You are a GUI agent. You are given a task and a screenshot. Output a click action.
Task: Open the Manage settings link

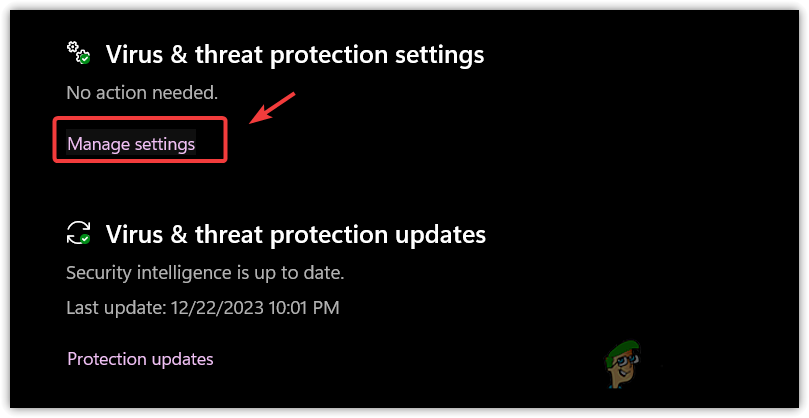click(x=131, y=144)
